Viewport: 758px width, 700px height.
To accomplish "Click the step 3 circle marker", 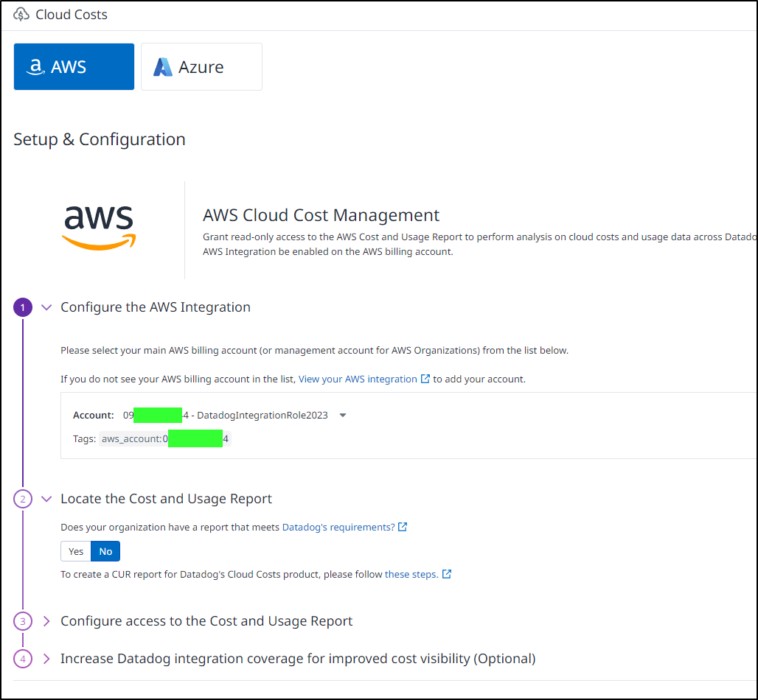I will click(x=23, y=621).
